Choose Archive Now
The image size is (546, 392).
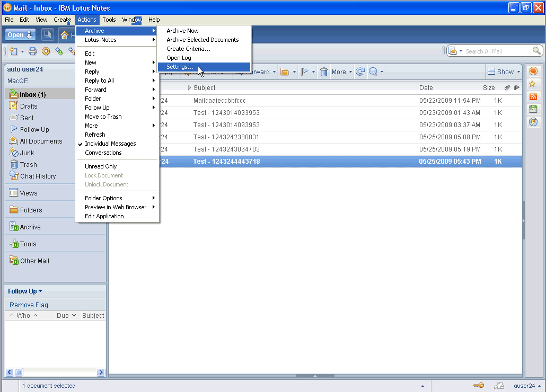[x=204, y=31]
